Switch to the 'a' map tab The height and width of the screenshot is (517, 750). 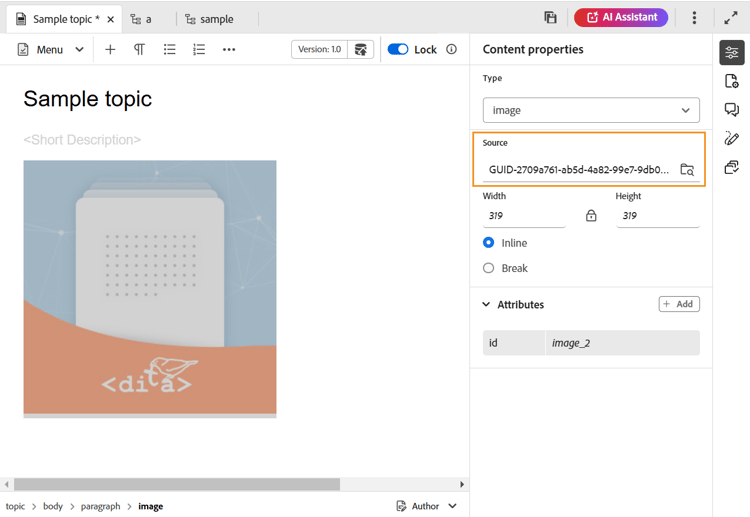(141, 19)
